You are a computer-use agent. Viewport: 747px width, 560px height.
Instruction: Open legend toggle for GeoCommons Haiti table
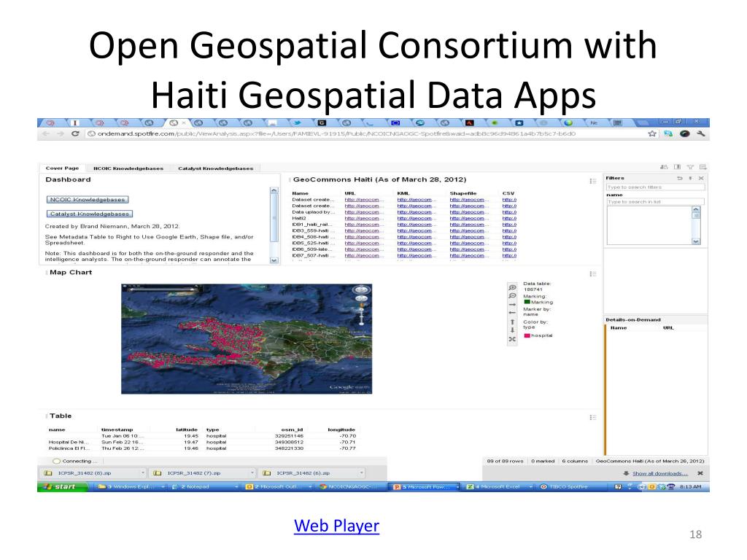tap(592, 181)
